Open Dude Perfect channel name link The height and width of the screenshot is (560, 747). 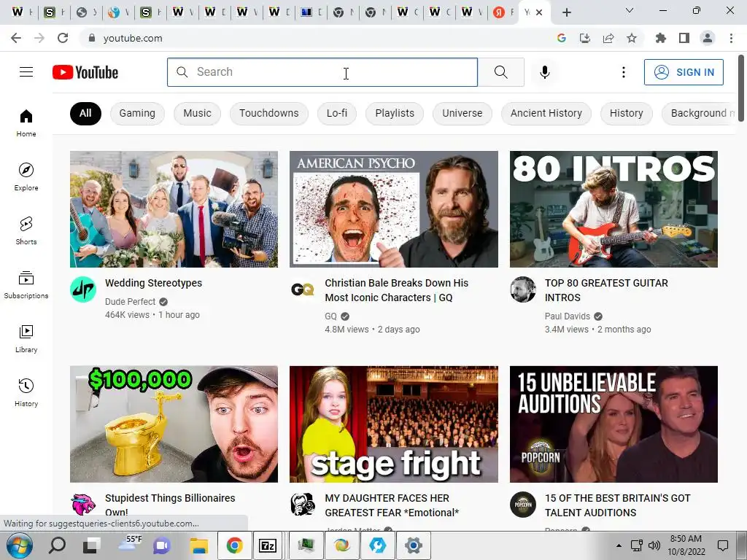(x=130, y=301)
